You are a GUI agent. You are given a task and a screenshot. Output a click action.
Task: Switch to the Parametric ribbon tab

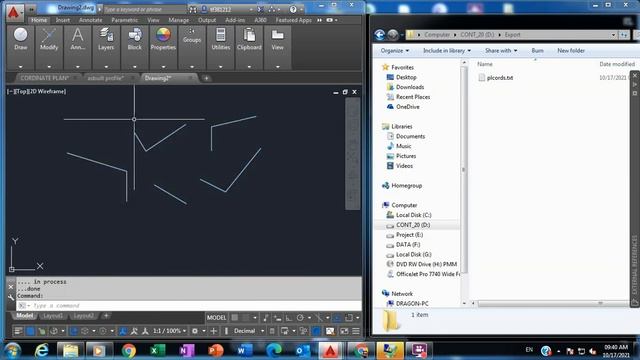124,20
